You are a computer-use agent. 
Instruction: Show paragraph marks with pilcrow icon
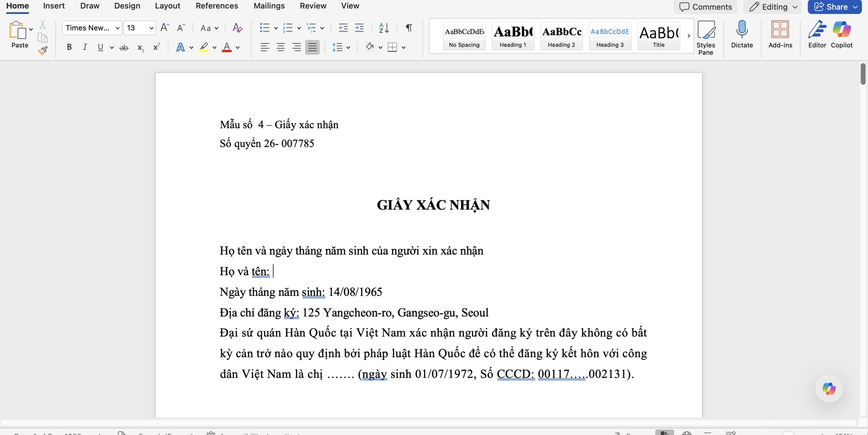point(409,28)
